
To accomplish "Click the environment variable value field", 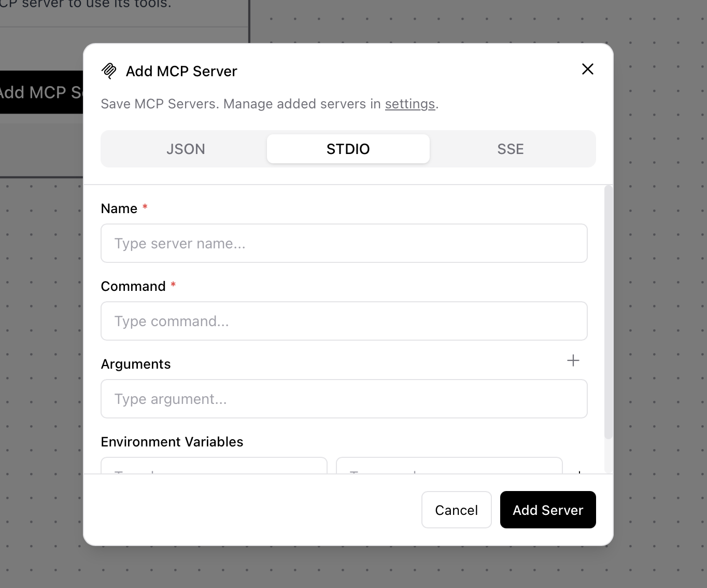I will click(449, 469).
